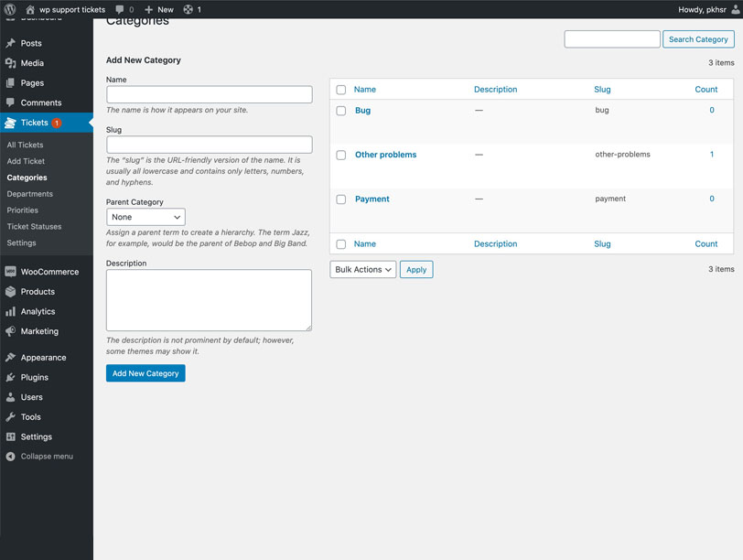Click the red Tickets notification badge
The image size is (743, 560).
(x=57, y=123)
